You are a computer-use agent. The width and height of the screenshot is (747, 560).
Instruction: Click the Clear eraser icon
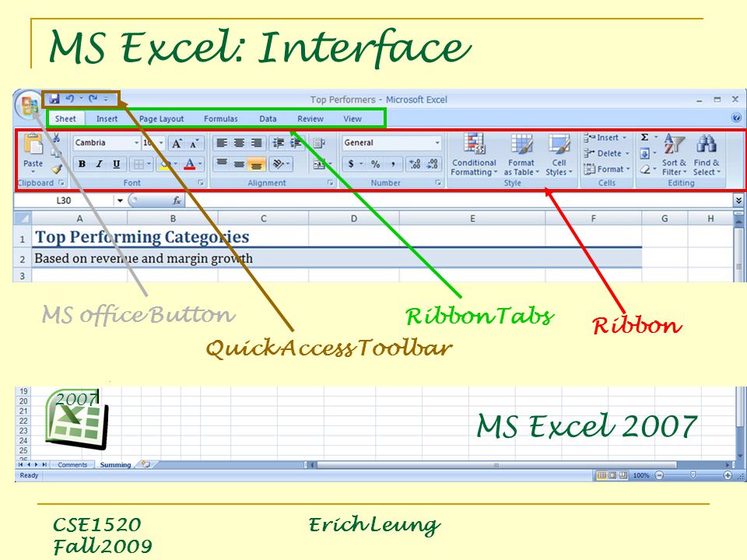pyautogui.click(x=645, y=169)
